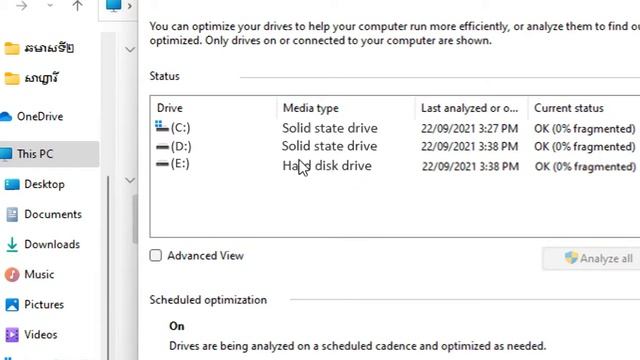Click the Videos label in sidebar

tap(41, 335)
